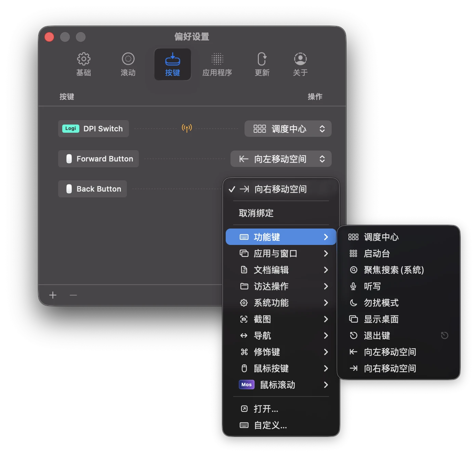Open the 向左移动空间 action dropdown
The width and height of the screenshot is (476, 455).
pyautogui.click(x=281, y=159)
